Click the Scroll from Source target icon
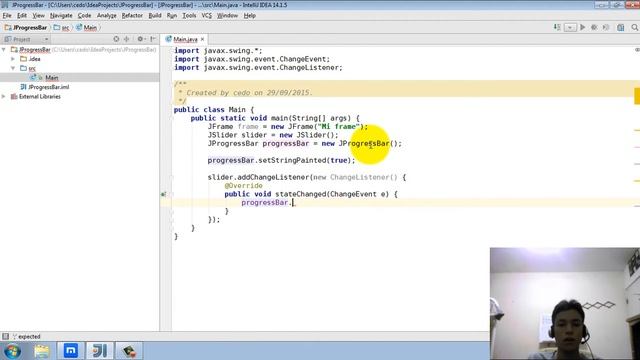 pyautogui.click(x=116, y=39)
